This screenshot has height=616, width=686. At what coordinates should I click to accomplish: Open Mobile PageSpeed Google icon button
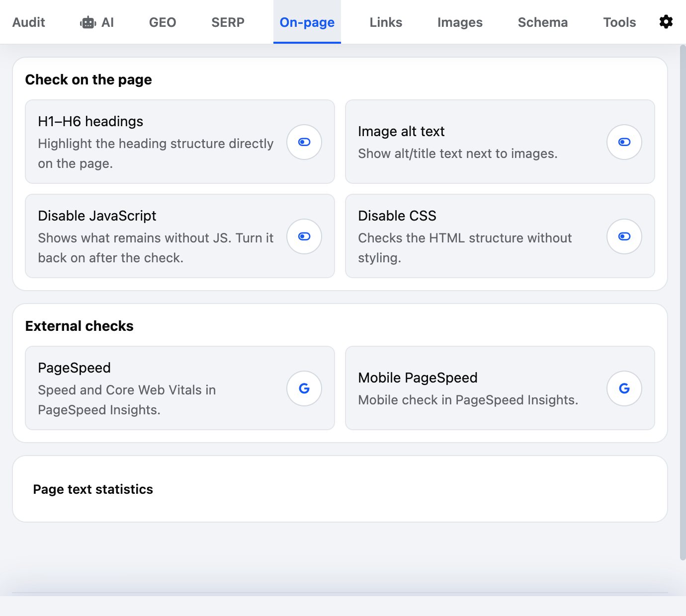[624, 388]
